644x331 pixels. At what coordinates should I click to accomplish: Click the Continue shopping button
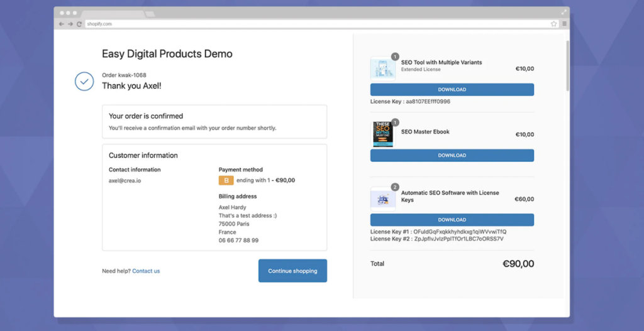(x=292, y=271)
